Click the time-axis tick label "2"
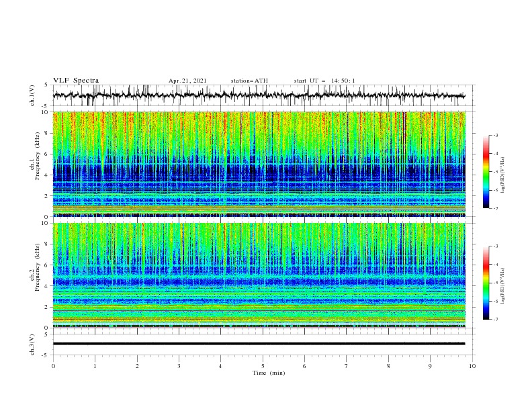 (x=137, y=366)
